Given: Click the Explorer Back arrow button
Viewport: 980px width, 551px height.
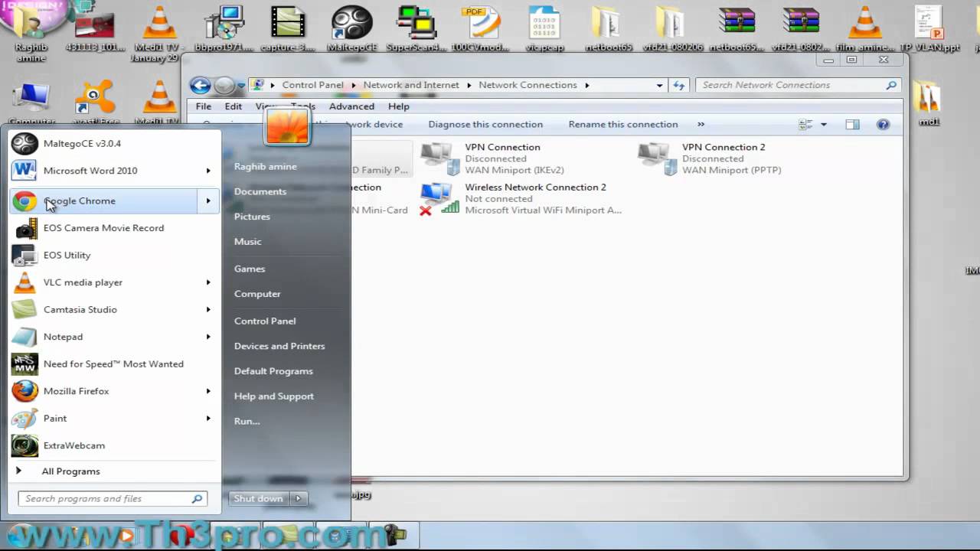Looking at the screenshot, I should 201,85.
